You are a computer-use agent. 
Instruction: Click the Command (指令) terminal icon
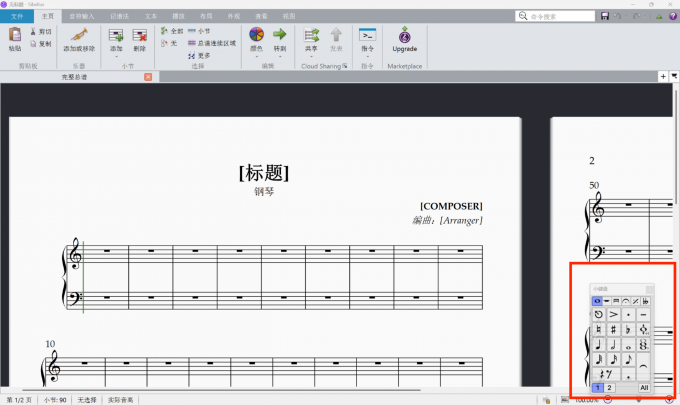367,35
